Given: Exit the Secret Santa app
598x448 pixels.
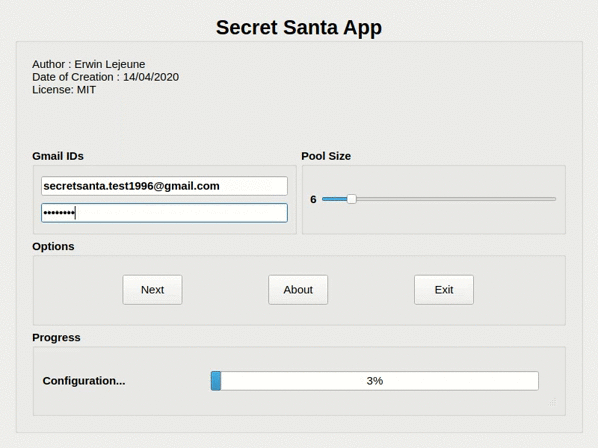Looking at the screenshot, I should click(x=444, y=290).
